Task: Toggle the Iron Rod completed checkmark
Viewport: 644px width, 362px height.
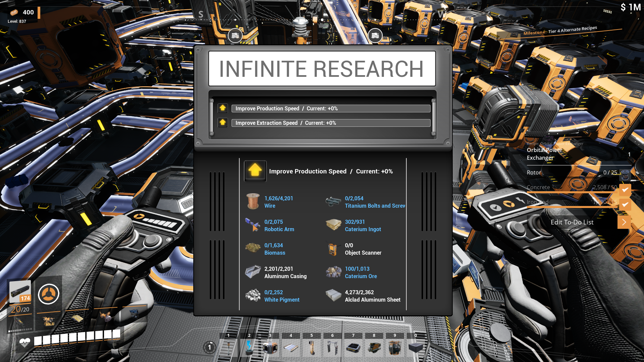Action: coord(625,204)
